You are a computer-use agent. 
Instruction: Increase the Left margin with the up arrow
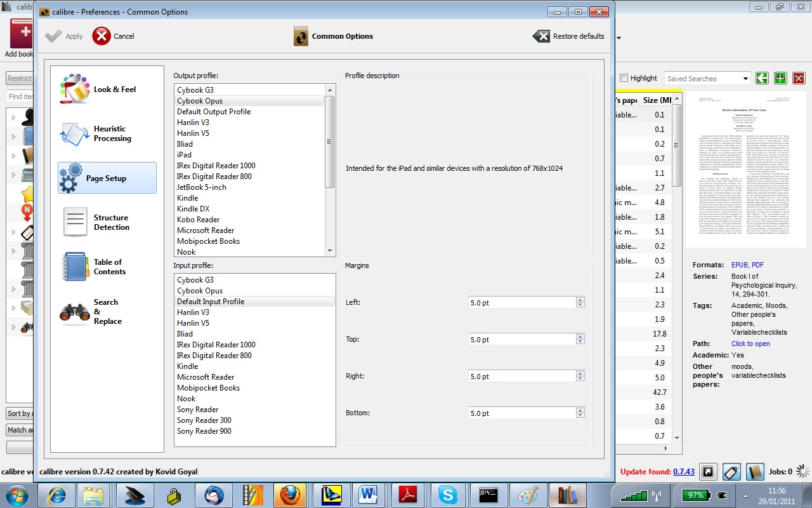[x=580, y=300]
